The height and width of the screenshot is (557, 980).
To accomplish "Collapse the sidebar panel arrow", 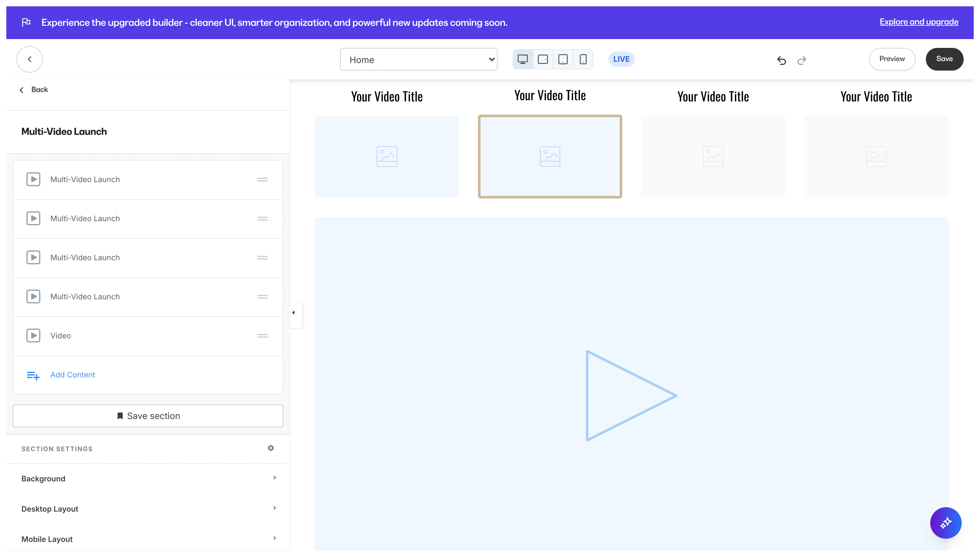I will pos(294,313).
